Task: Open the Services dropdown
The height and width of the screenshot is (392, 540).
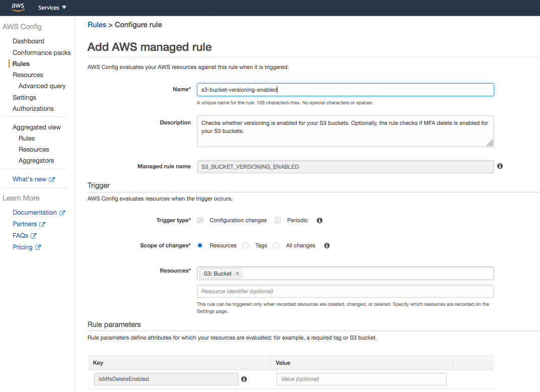Action: click(x=52, y=7)
